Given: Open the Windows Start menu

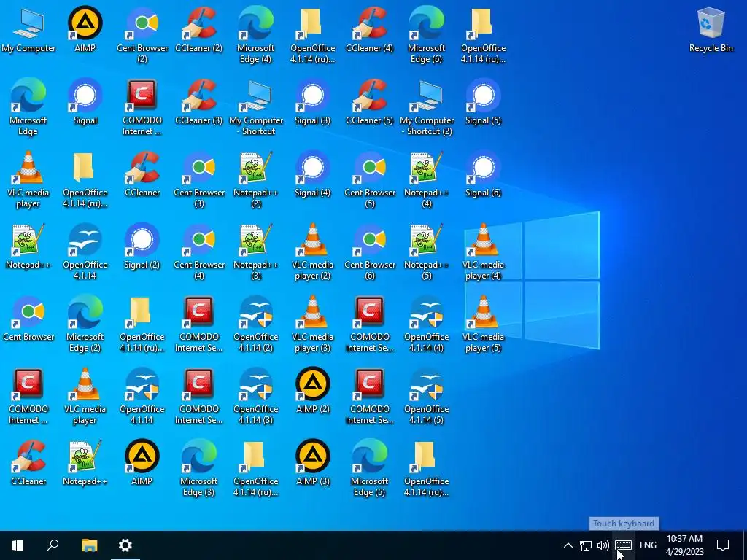Looking at the screenshot, I should point(18,545).
